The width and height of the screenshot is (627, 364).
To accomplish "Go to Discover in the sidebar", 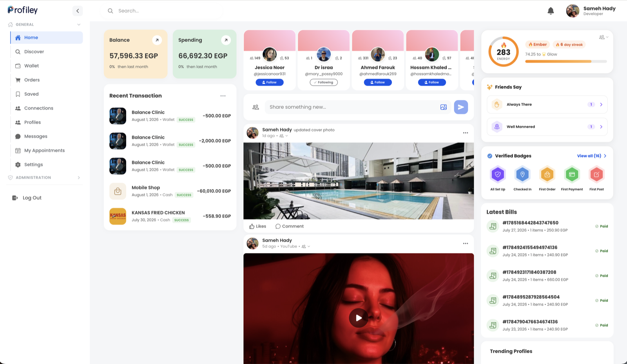I will pos(46,52).
